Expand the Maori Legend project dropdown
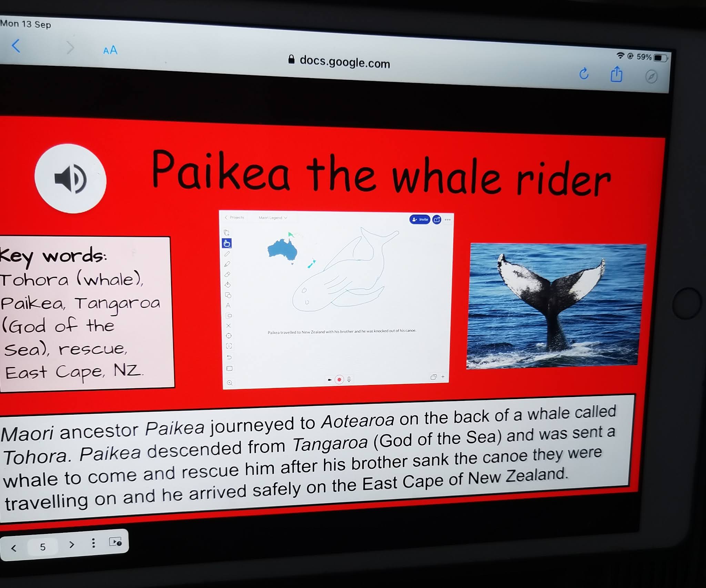 [x=273, y=218]
